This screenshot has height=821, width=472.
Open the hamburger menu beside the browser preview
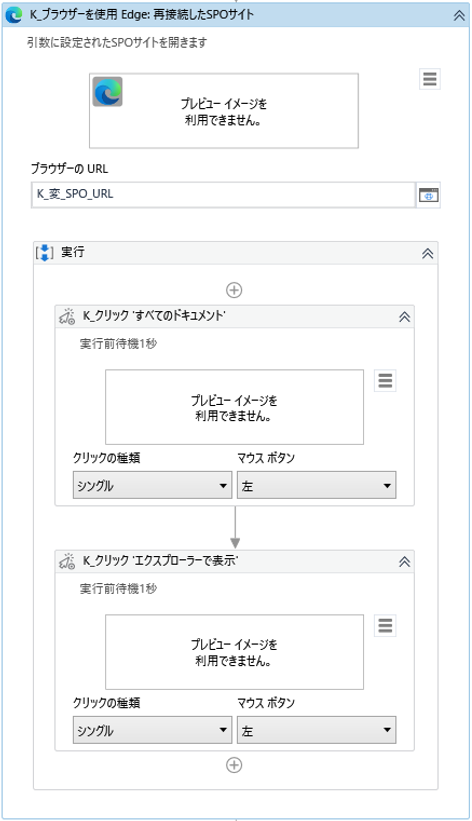(x=430, y=79)
